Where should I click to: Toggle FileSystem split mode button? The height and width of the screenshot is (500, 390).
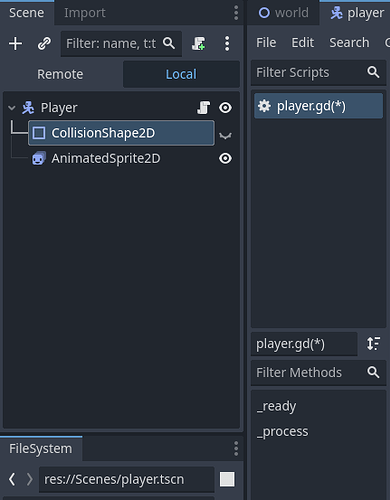pyautogui.click(x=227, y=479)
